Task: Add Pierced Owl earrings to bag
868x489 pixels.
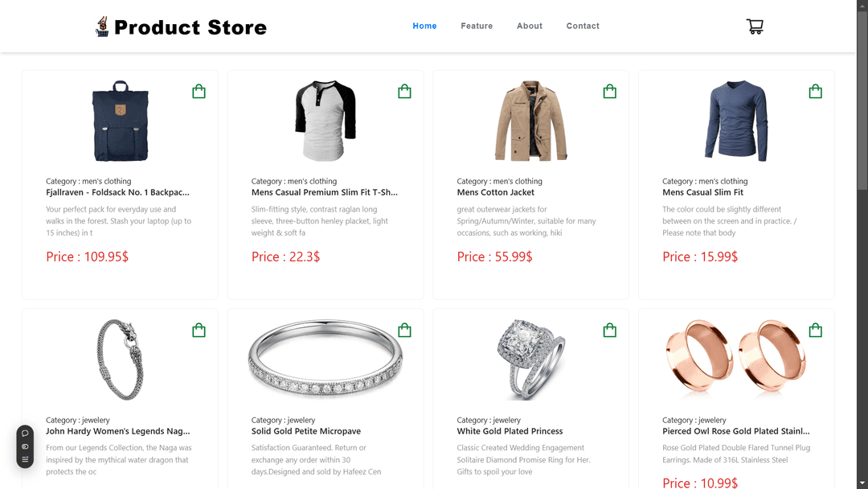Action: click(x=816, y=331)
